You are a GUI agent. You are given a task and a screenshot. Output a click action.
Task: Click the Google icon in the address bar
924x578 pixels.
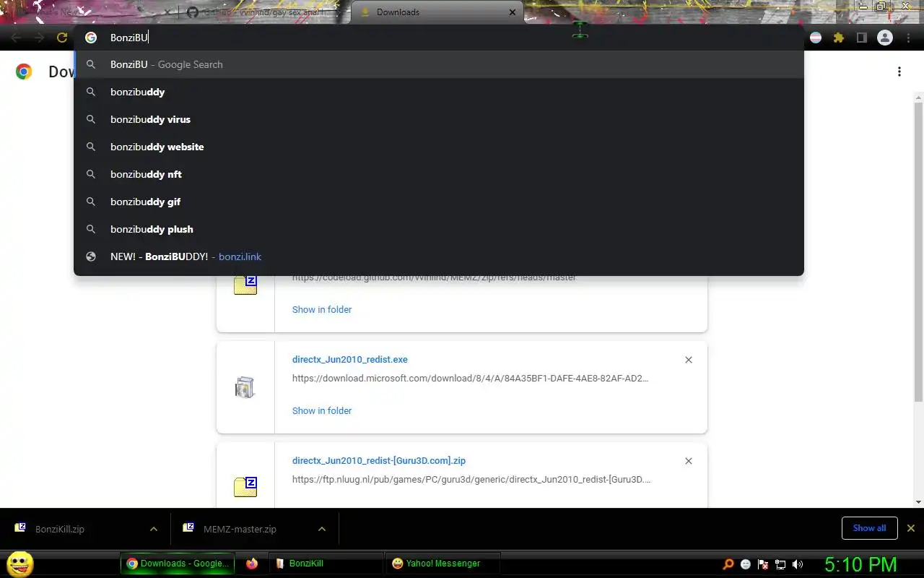point(91,38)
